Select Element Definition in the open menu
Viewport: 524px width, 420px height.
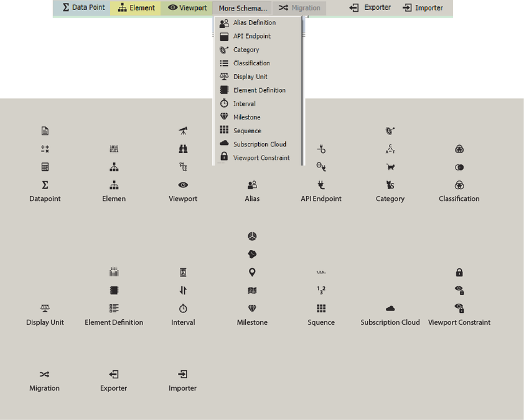(258, 90)
